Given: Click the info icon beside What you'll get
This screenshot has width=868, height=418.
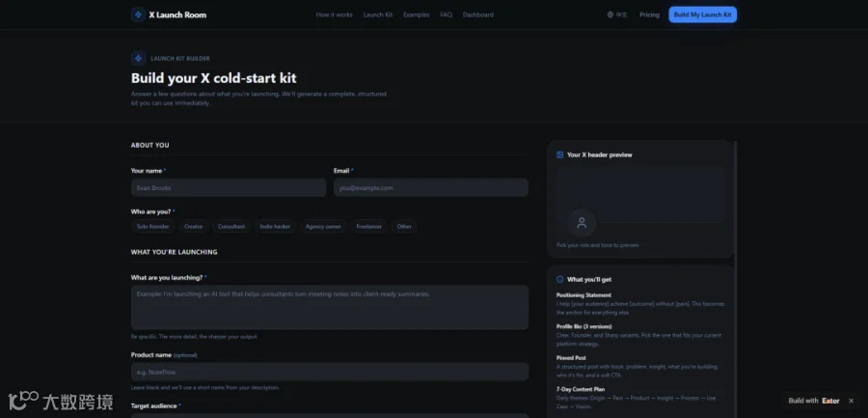Looking at the screenshot, I should pos(559,279).
